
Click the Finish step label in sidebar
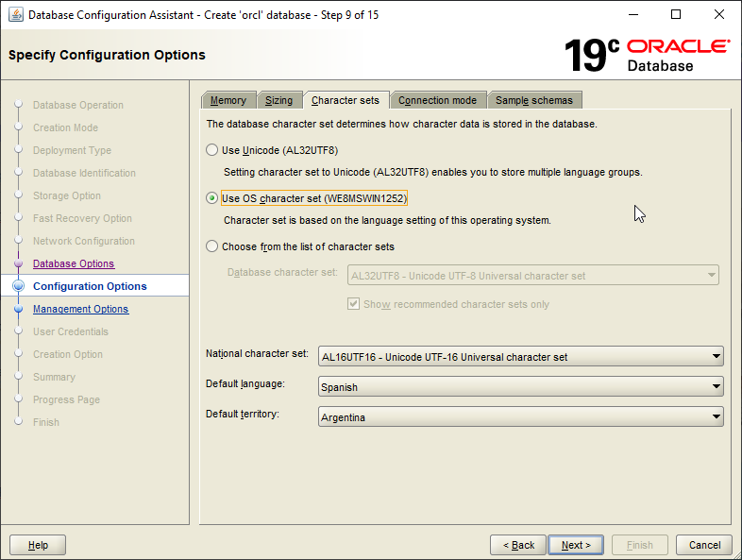(x=46, y=422)
